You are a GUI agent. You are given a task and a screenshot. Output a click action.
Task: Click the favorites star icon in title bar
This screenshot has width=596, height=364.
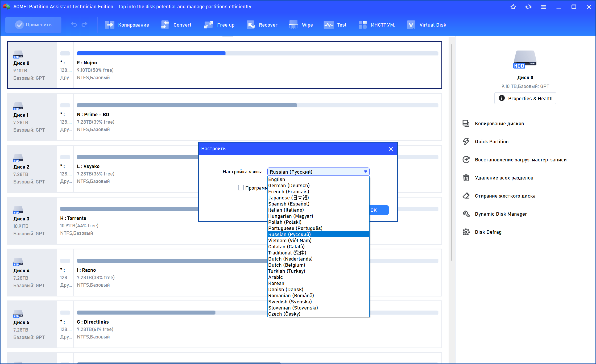(513, 7)
